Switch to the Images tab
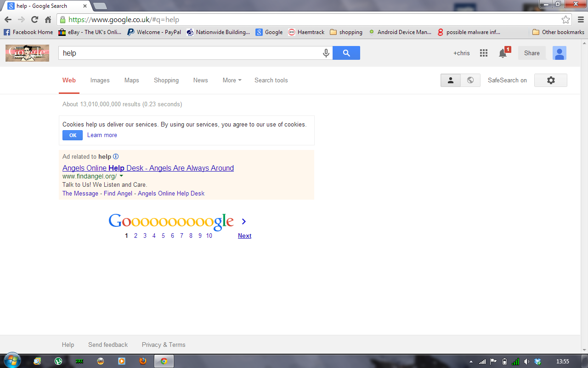Viewport: 588px width, 368px height. pyautogui.click(x=100, y=80)
